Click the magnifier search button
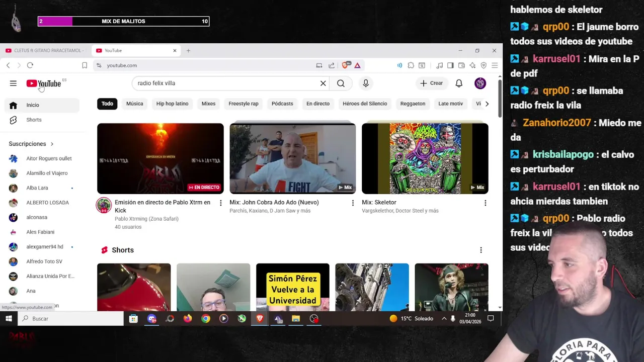644x362 pixels. click(x=341, y=83)
